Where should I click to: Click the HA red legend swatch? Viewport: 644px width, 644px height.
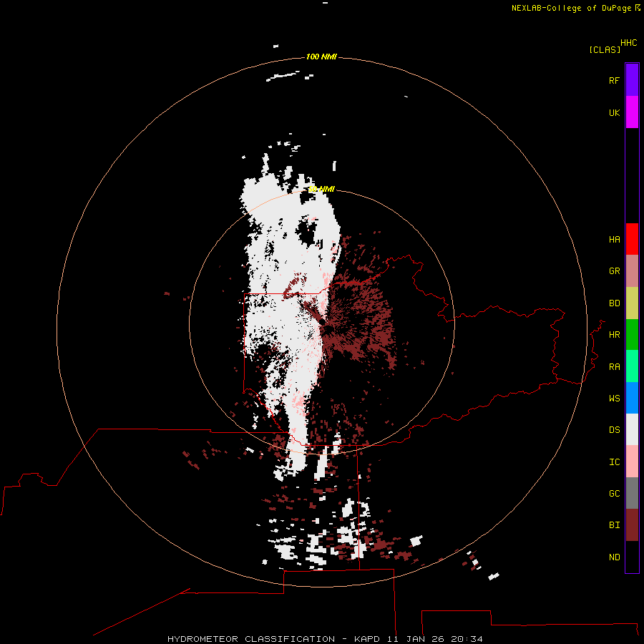pyautogui.click(x=632, y=239)
